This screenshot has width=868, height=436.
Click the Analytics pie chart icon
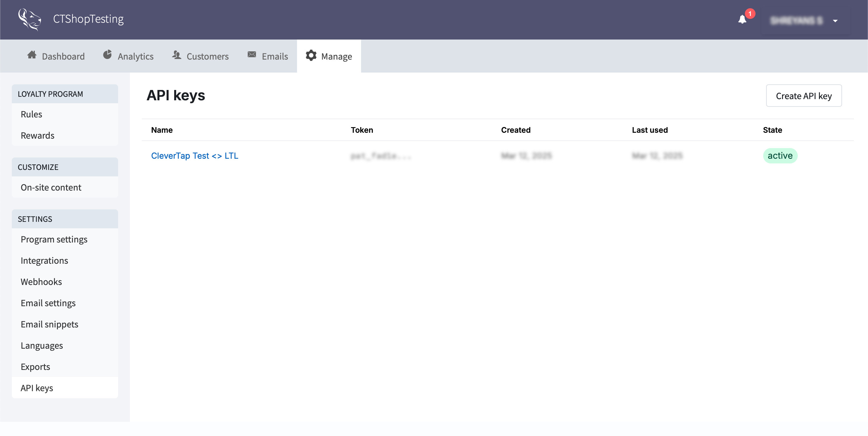pos(107,55)
